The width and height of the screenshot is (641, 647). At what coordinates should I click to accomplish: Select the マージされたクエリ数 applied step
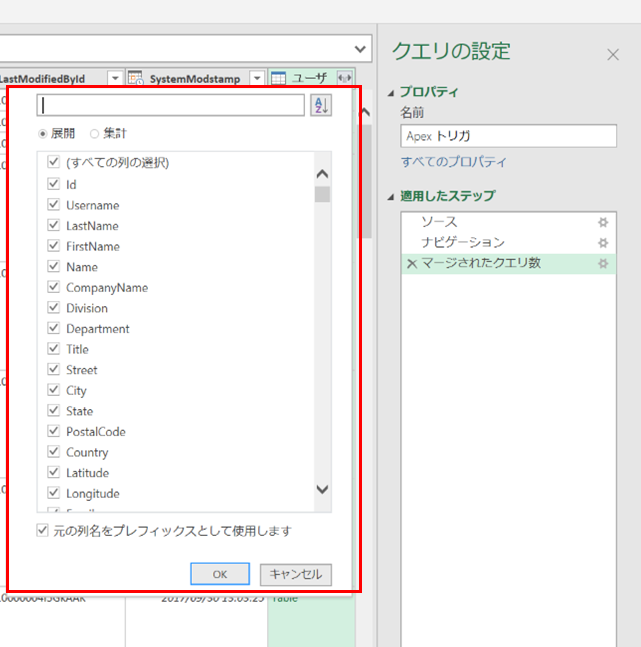(509, 263)
